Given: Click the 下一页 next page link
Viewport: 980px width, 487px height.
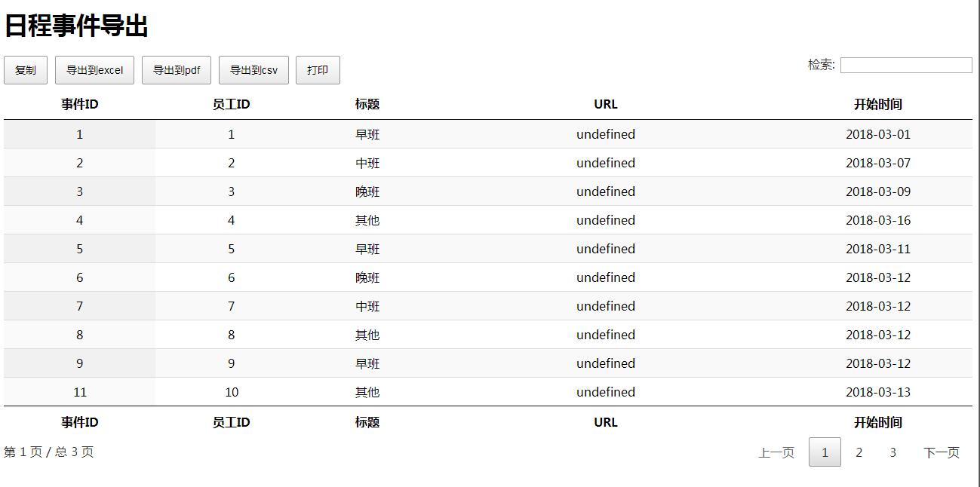Looking at the screenshot, I should 942,452.
